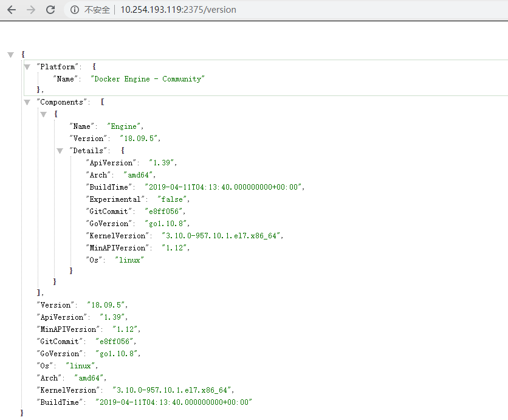The height and width of the screenshot is (420, 508).
Task: Select "1.12" MinAPIVersion value inside Details
Action: click(174, 248)
